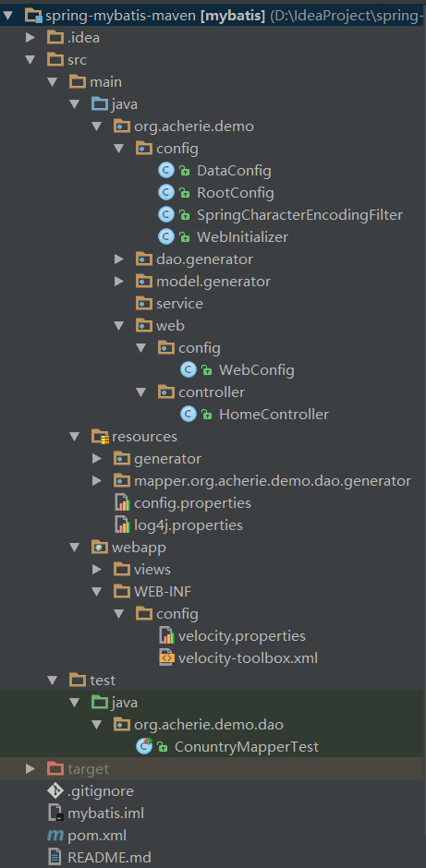Expand the views folder under webapp
The width and height of the screenshot is (426, 868).
[96, 569]
